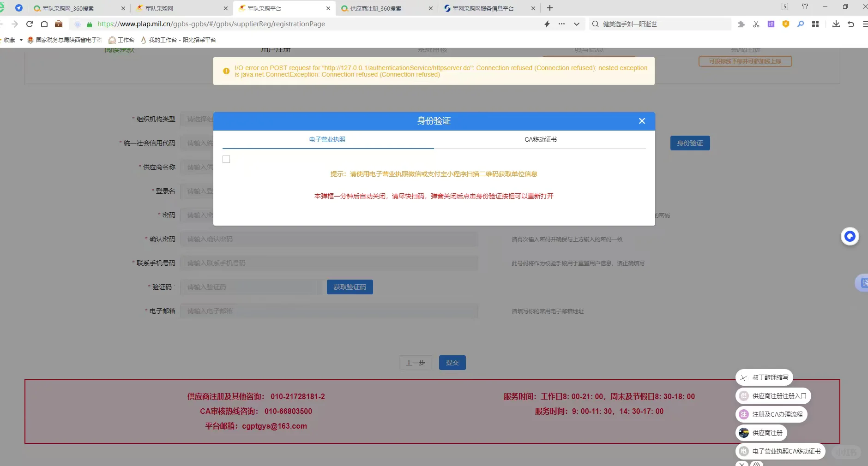Click the undo closed-tab arrow icon

[x=851, y=24]
